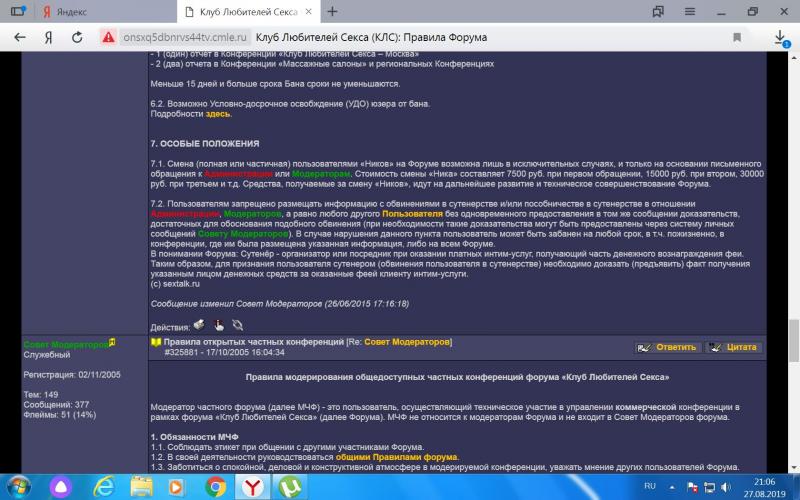Open a new tab with plus button
800x500 pixels.
pos(360,12)
